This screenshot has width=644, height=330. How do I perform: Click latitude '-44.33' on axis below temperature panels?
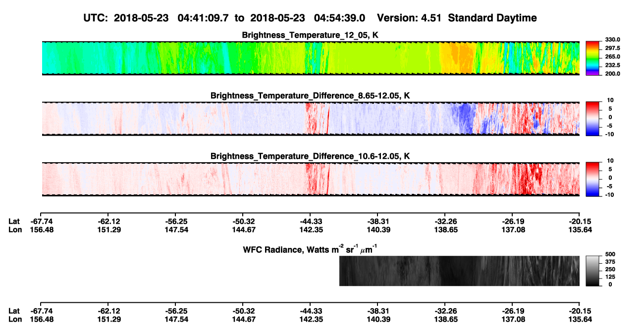coord(310,221)
